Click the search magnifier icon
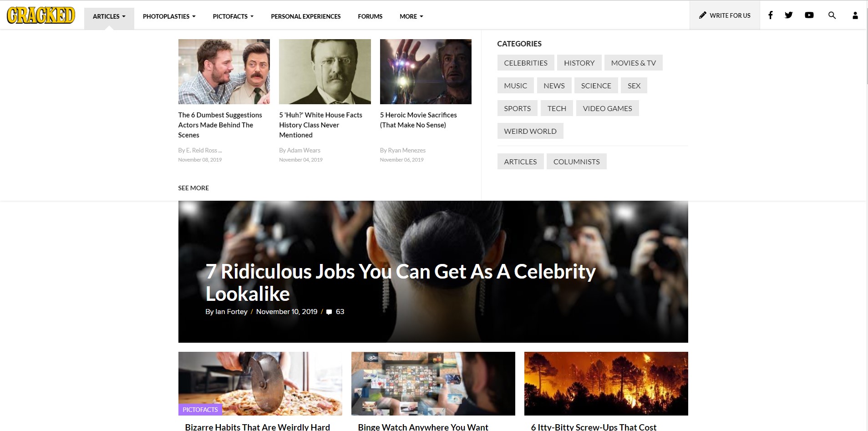868x431 pixels. click(x=832, y=15)
